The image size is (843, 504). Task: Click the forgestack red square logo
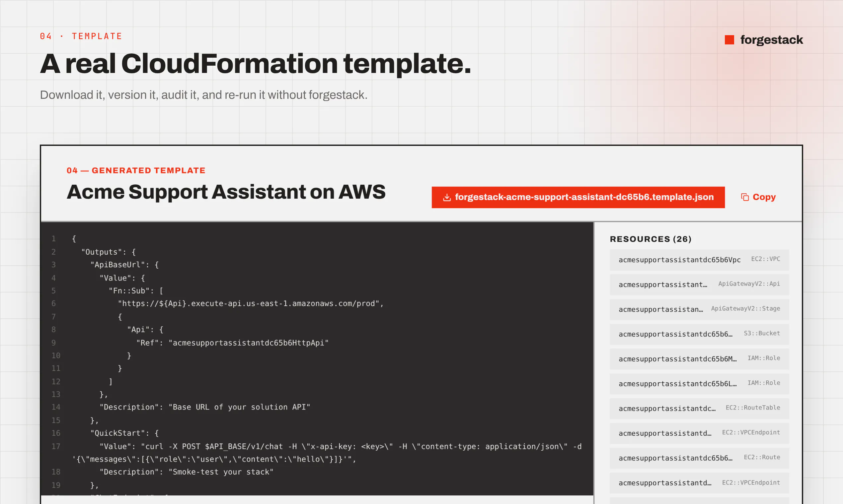(x=729, y=40)
